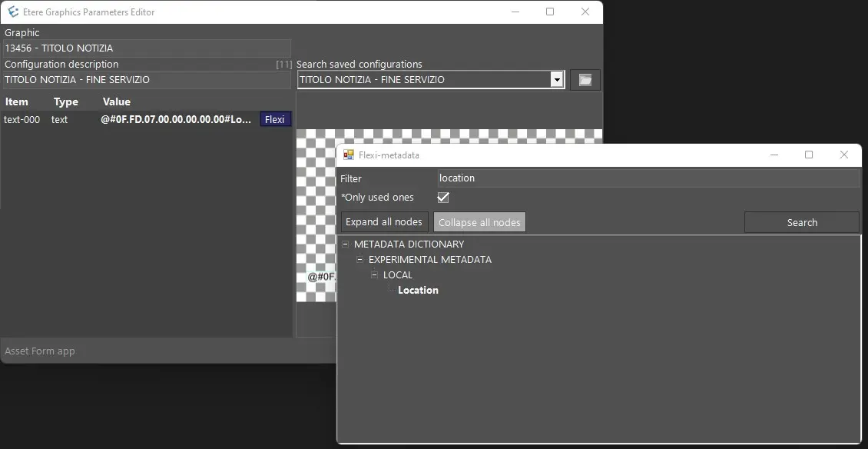Click Collapse all nodes button
The width and height of the screenshot is (868, 449).
coord(479,222)
